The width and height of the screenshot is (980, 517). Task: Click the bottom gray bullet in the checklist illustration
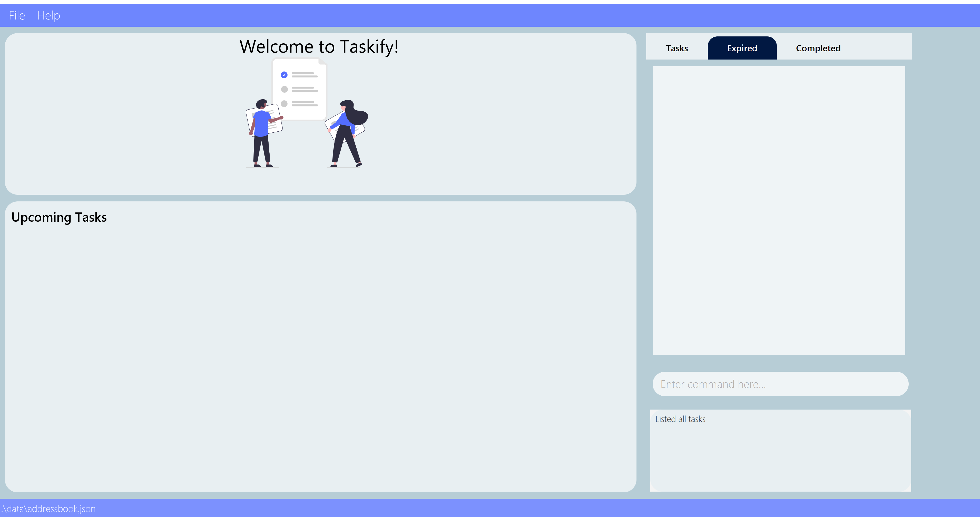tap(284, 103)
